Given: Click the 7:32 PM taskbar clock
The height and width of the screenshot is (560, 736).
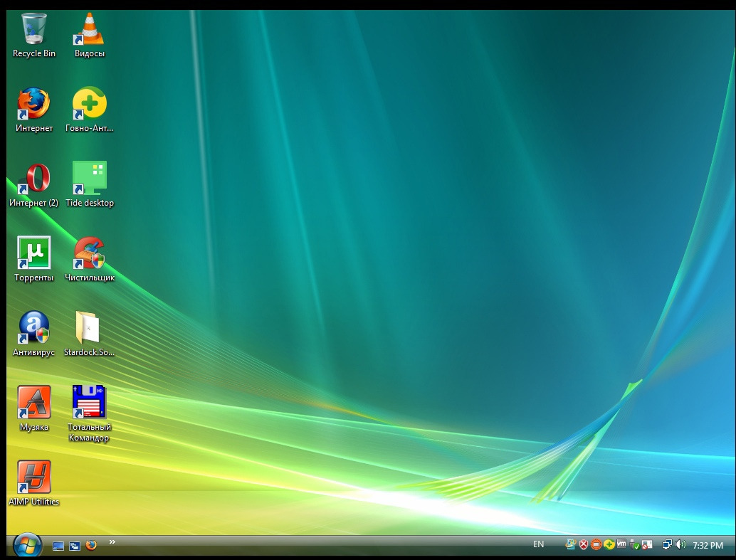Looking at the screenshot, I should pos(708,546).
